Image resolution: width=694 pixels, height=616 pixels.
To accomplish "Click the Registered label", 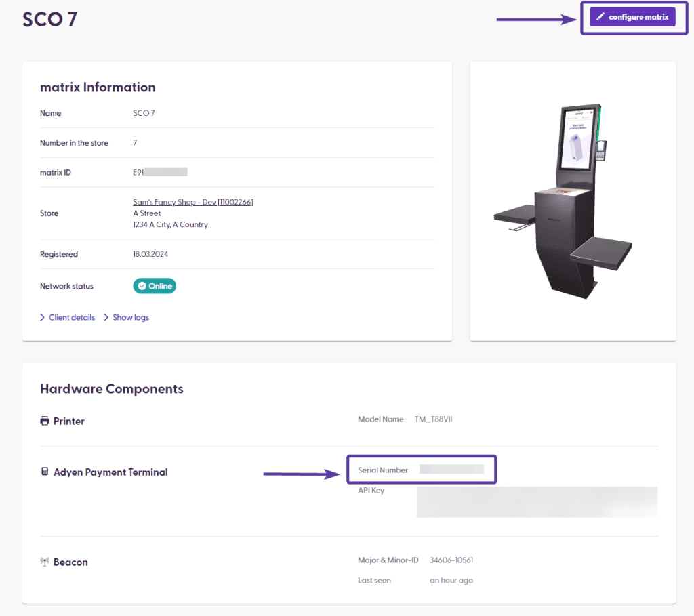I will pos(59,254).
